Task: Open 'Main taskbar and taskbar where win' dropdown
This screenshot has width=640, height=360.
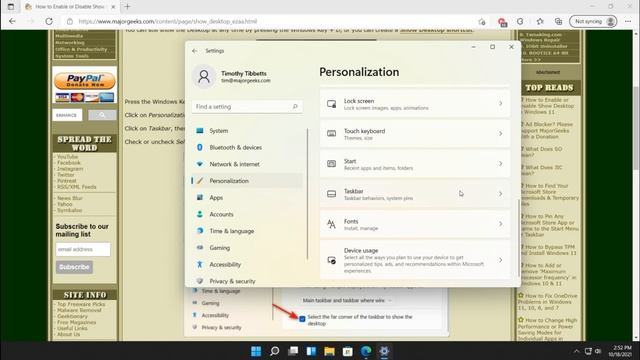Action: 347,300
